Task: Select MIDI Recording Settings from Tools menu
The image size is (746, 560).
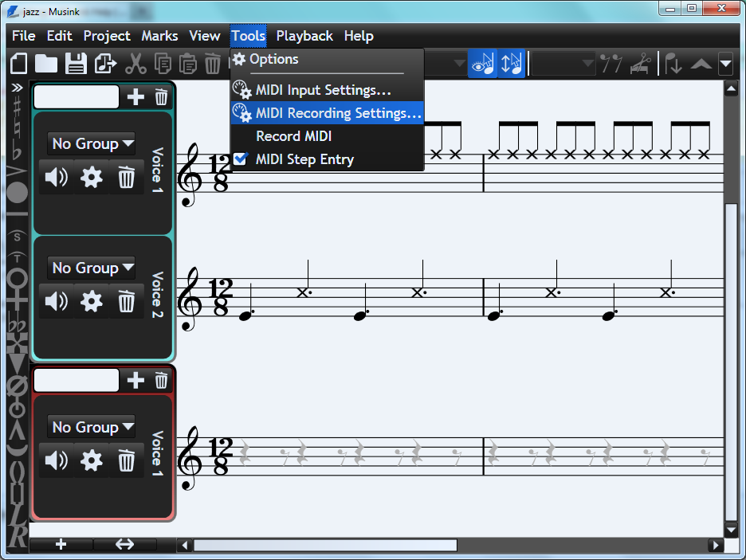Action: point(338,113)
